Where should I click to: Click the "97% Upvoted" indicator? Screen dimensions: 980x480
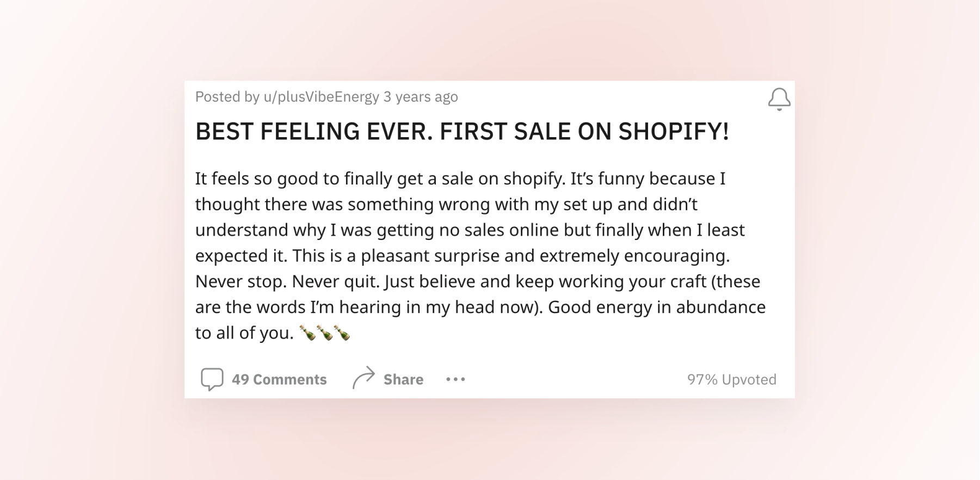731,379
